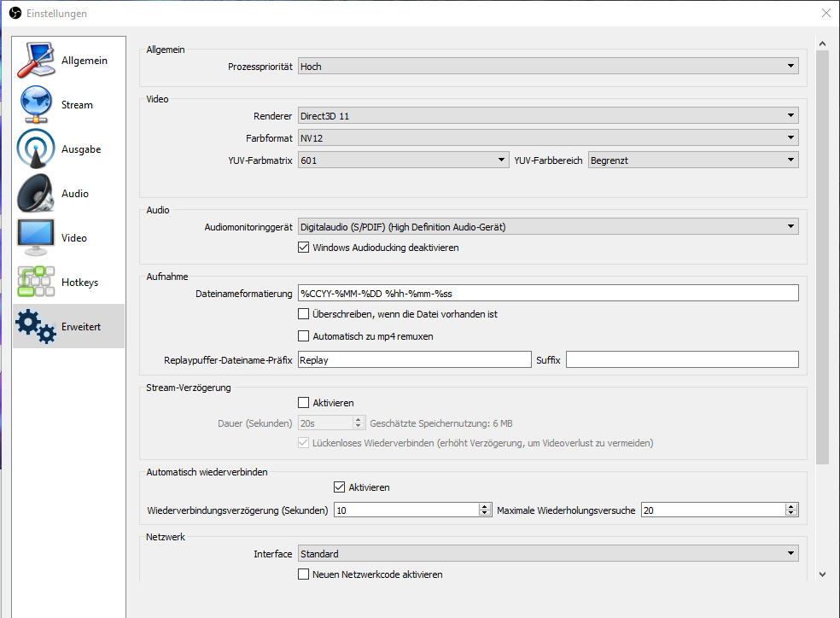Tick Überschreiben, wenn die Datei vorhanden ist

coord(303,314)
